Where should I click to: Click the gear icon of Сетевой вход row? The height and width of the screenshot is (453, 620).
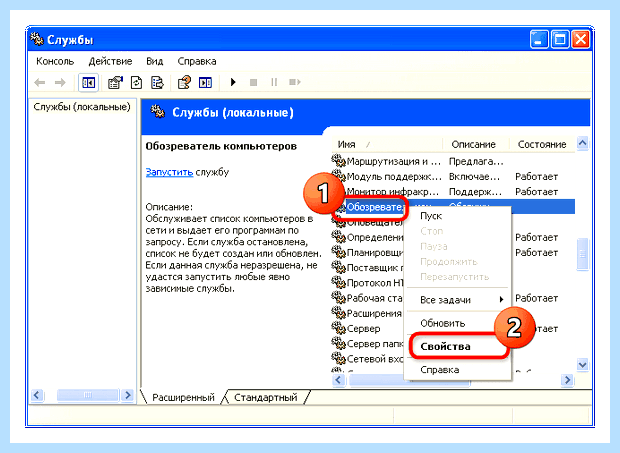click(338, 358)
